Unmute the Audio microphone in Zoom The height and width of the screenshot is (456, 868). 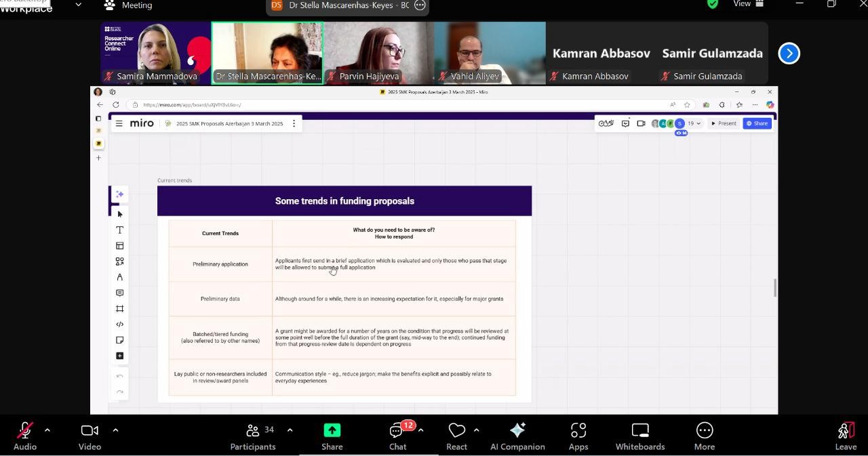click(25, 436)
